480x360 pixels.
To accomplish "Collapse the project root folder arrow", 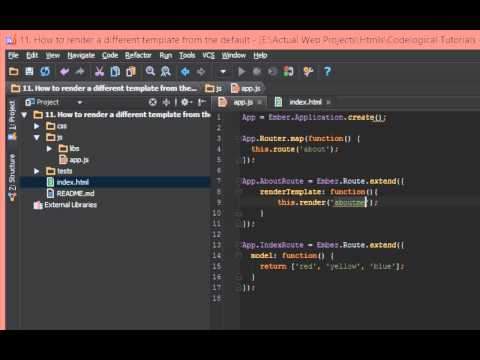I will (24, 115).
